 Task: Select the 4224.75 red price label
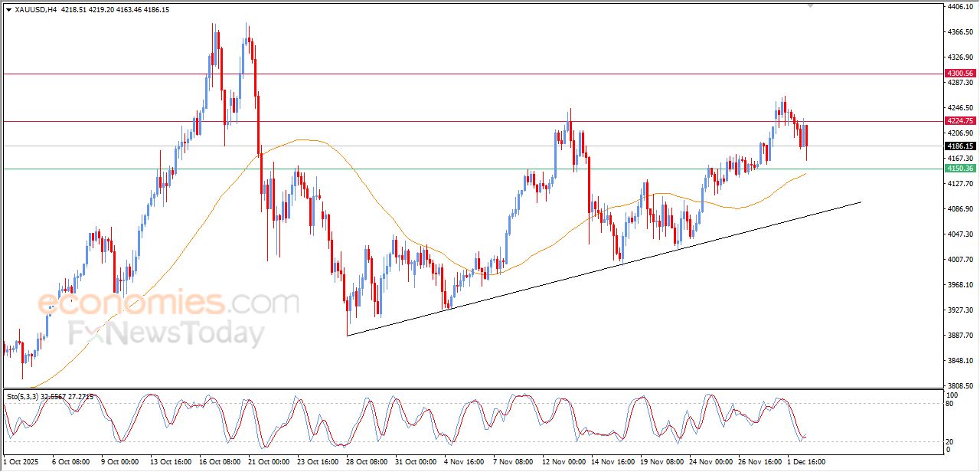pyautogui.click(x=959, y=121)
